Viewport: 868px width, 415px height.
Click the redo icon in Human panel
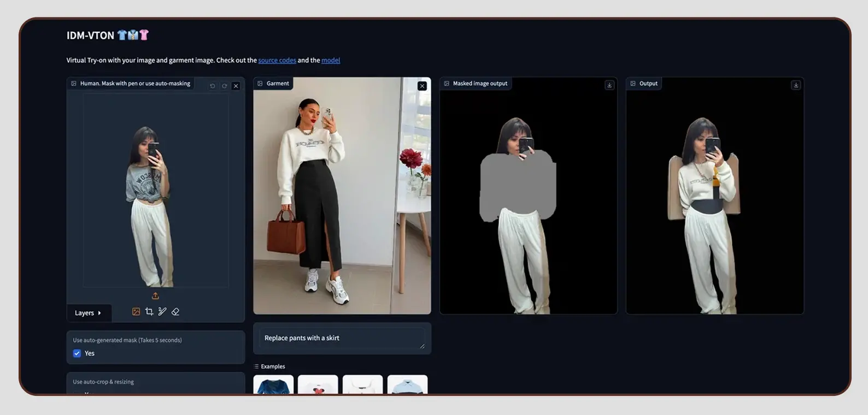224,86
